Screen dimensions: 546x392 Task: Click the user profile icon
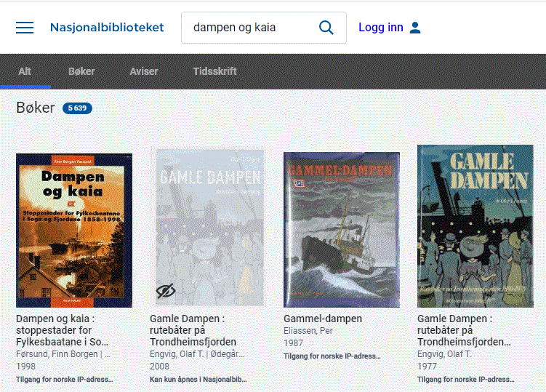415,28
